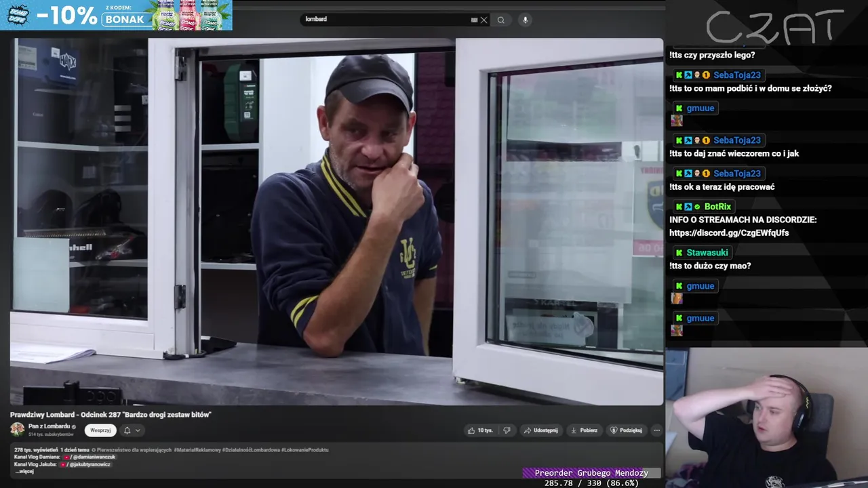Click the magnifier search button
This screenshot has height=488, width=868.
500,20
